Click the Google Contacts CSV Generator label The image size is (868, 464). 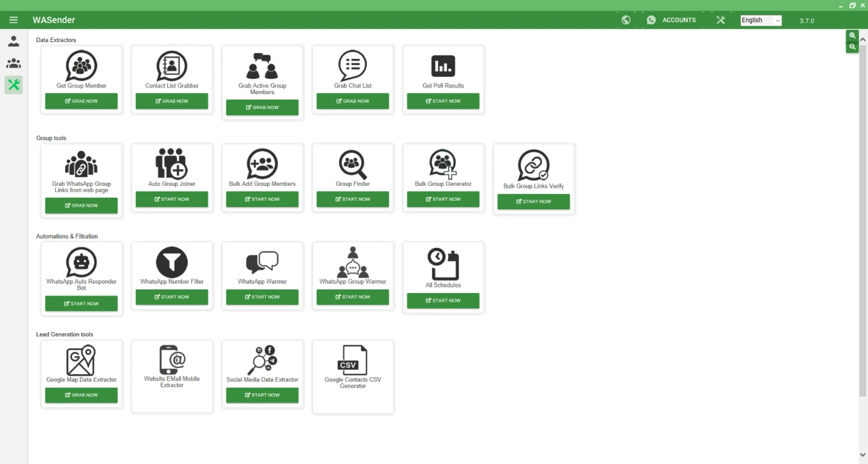[353, 383]
